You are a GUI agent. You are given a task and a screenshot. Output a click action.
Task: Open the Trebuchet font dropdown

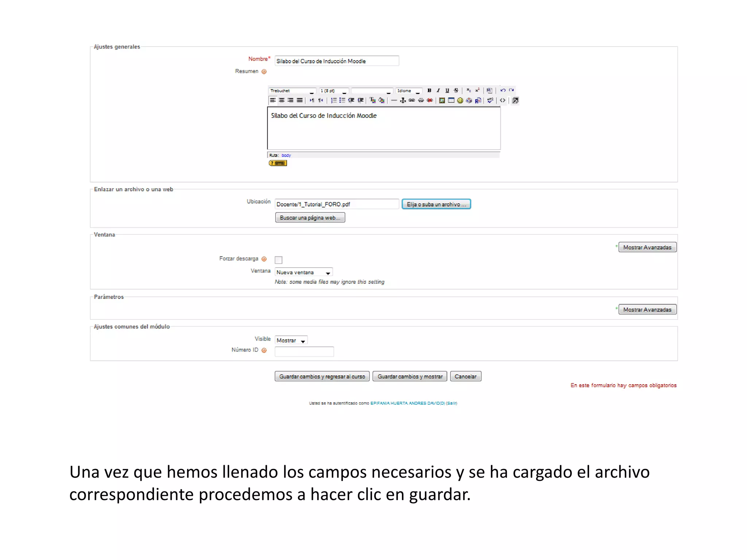point(292,90)
